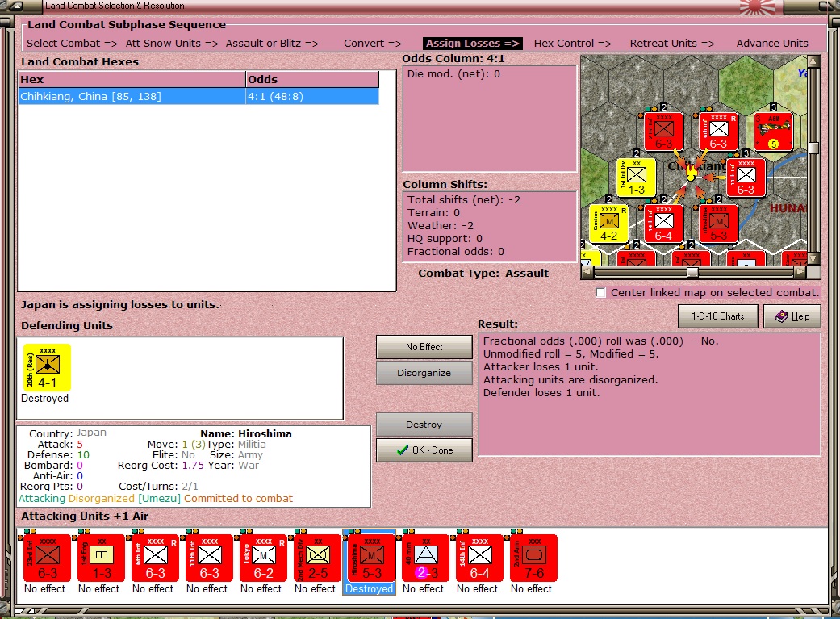
Task: Select the 23rd Inf 6-3 attacking unit counter
Action: coord(47,558)
